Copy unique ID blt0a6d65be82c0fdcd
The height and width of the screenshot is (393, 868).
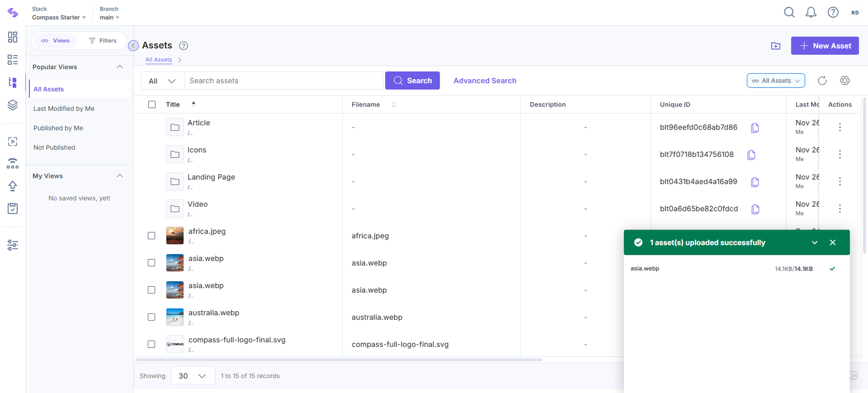coord(755,209)
